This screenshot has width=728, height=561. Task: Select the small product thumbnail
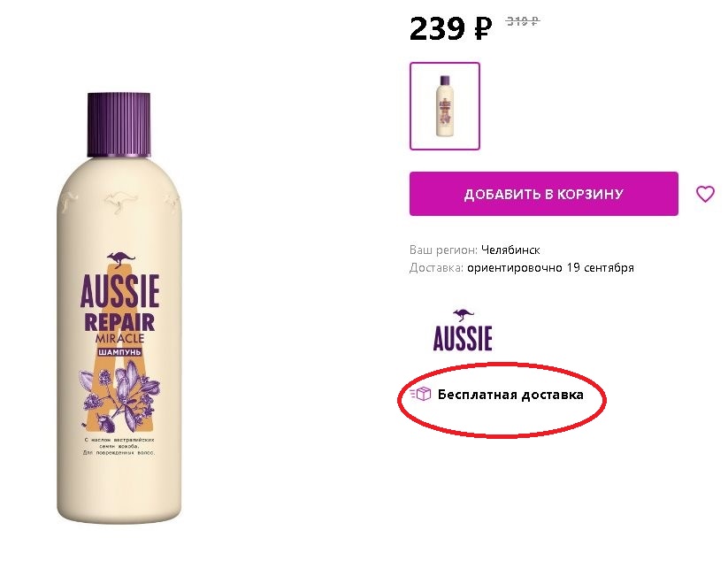(445, 106)
